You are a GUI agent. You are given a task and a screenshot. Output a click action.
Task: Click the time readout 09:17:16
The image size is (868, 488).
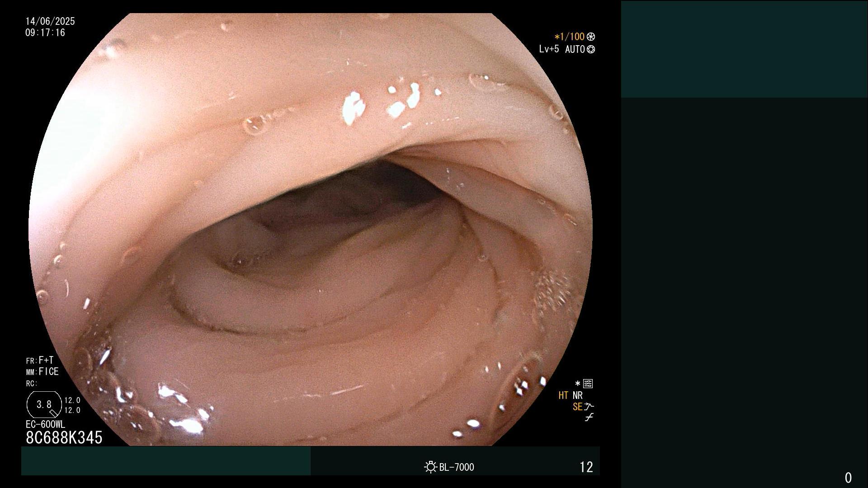(x=45, y=33)
